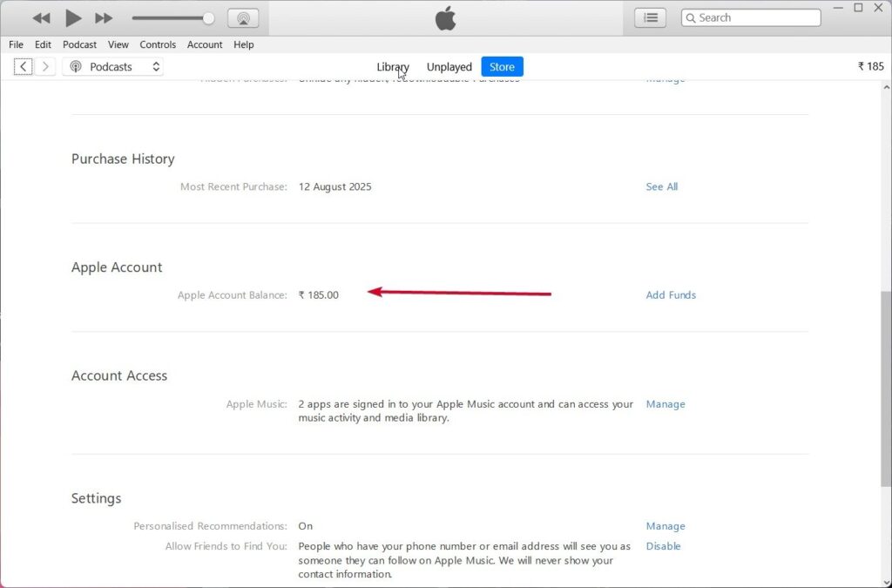
Task: Click the fast-forward playback icon
Action: tap(104, 17)
